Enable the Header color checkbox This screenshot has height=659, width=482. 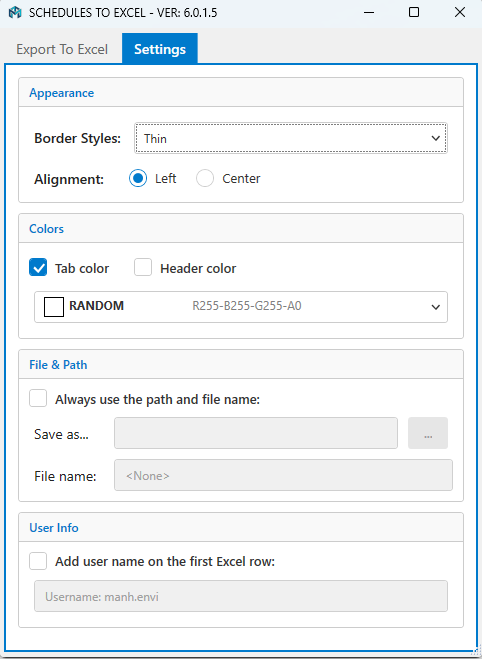pos(143,268)
